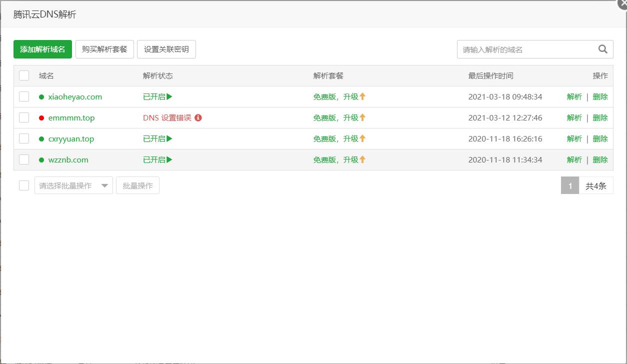Viewport: 627px width, 364px height.
Task: Close the Tencent Cloud DNS dialog
Action: (622, 3)
